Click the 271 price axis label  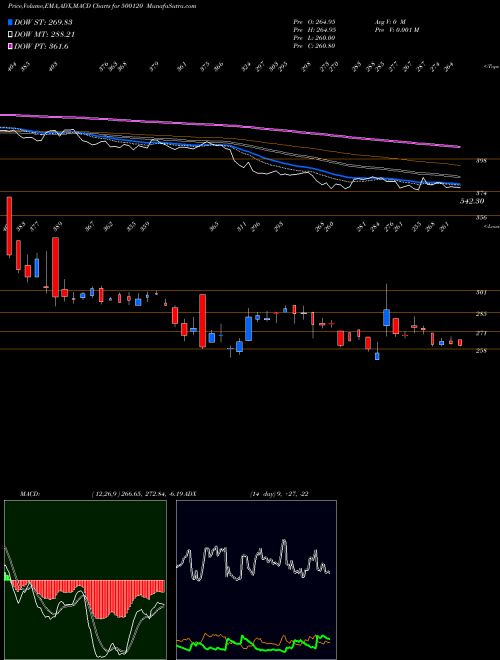pyautogui.click(x=481, y=333)
